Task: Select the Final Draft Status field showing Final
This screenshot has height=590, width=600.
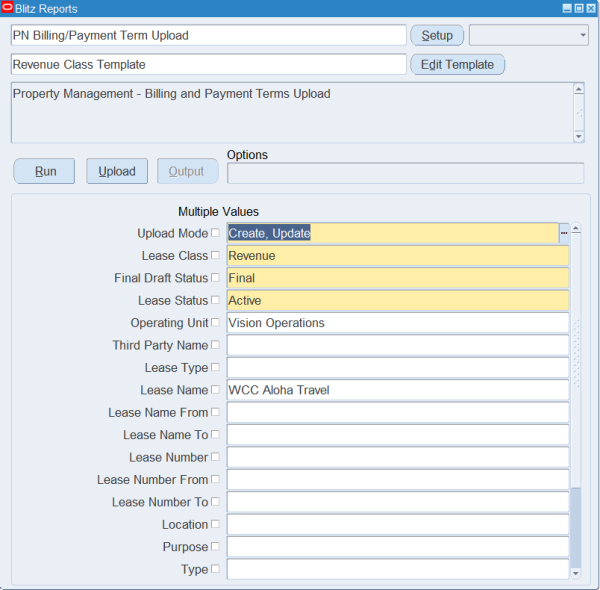Action: tap(398, 278)
